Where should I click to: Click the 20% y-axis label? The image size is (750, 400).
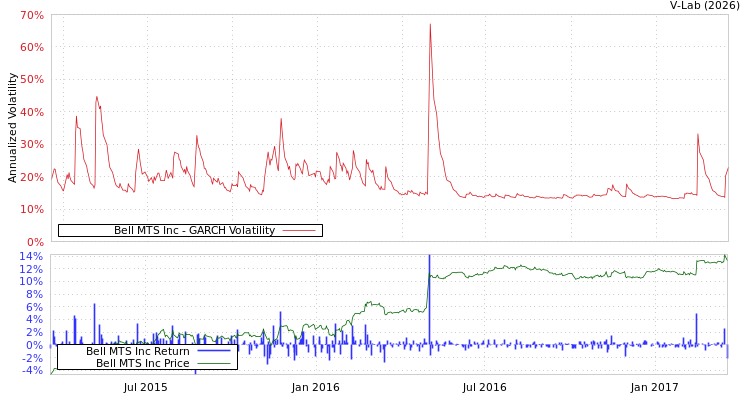[31, 177]
